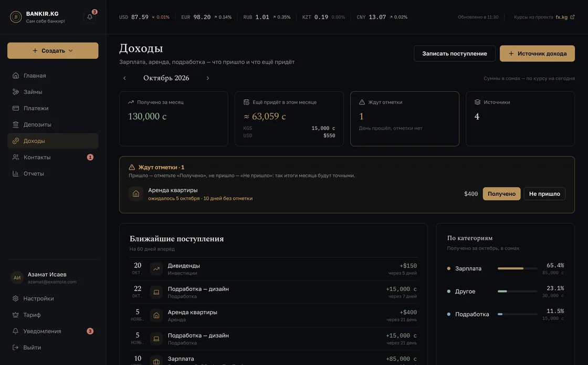Click the EUR 98.20 exchange rate
Screen dimensions: 588x365
[x=206, y=17]
